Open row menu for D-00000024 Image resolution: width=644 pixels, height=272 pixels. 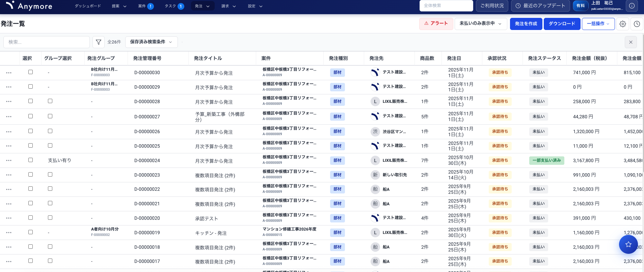[9, 160]
